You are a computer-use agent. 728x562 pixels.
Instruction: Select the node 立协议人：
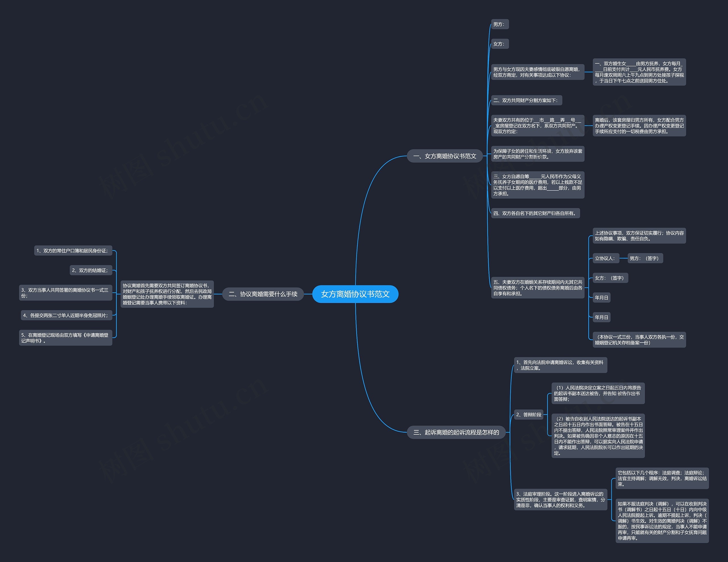point(606,258)
